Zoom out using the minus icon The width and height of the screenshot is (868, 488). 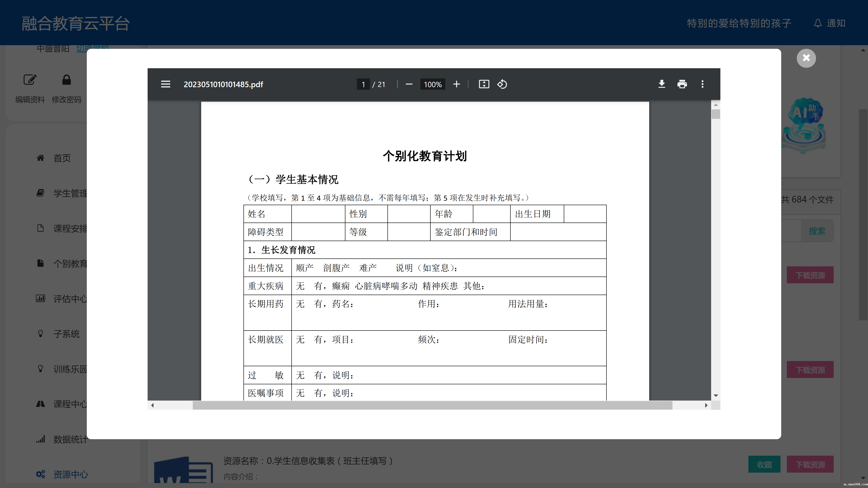[409, 84]
